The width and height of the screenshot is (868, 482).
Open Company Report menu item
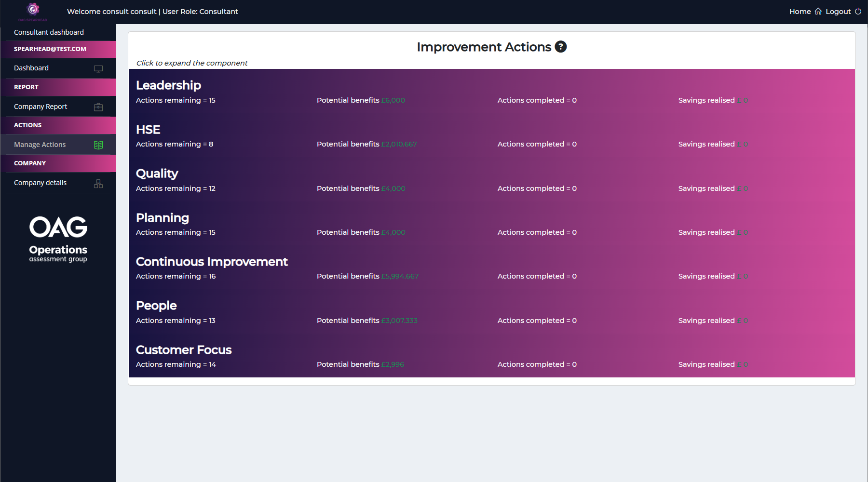(x=41, y=107)
